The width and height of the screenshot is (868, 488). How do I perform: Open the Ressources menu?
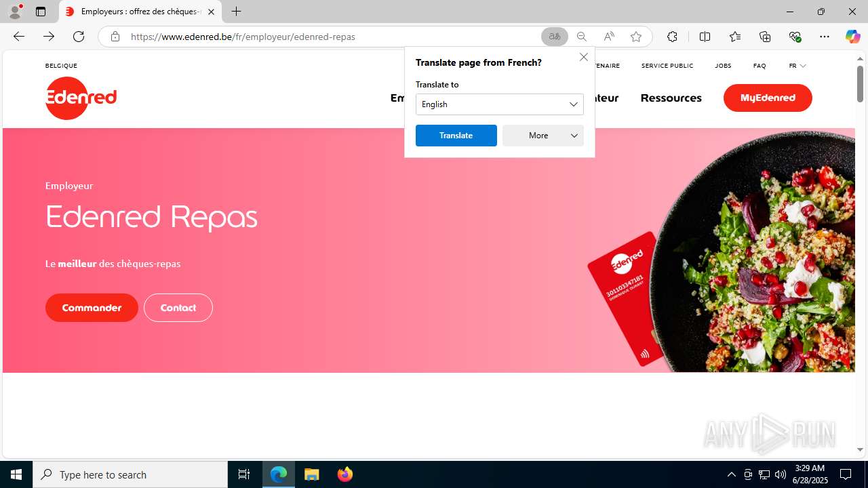pyautogui.click(x=671, y=98)
